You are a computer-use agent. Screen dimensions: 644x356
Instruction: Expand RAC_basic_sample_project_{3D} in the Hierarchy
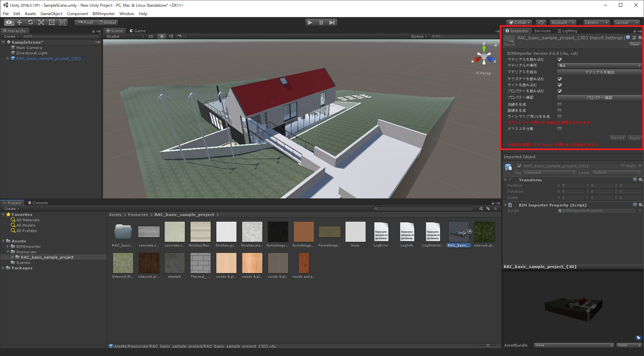[x=8, y=58]
